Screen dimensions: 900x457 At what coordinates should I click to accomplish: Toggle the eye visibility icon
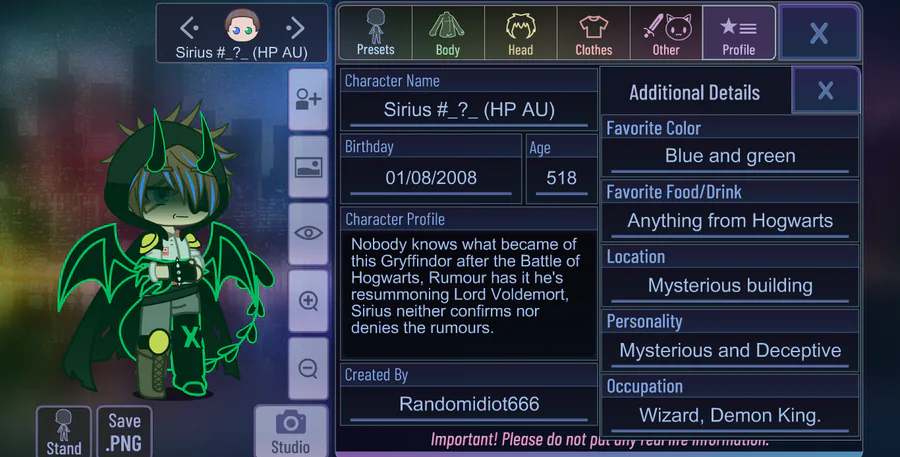308,233
